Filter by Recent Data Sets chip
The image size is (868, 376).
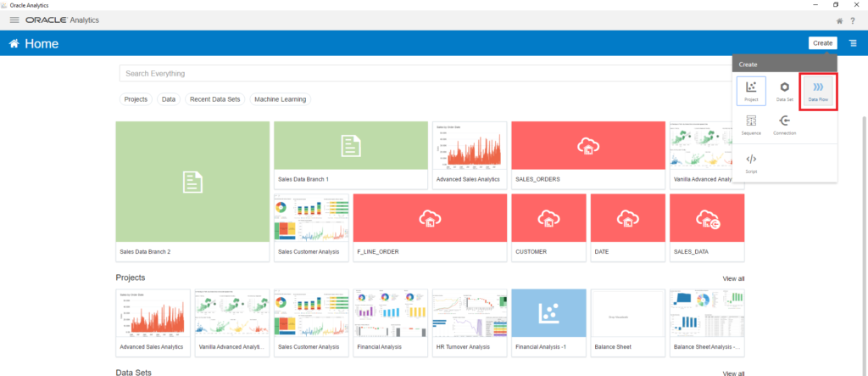[214, 99]
